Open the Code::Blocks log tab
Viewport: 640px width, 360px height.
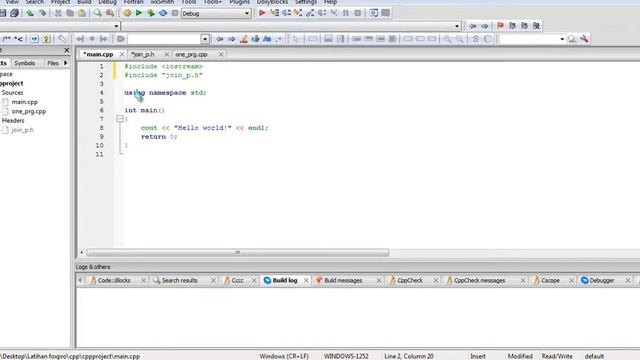pyautogui.click(x=113, y=280)
